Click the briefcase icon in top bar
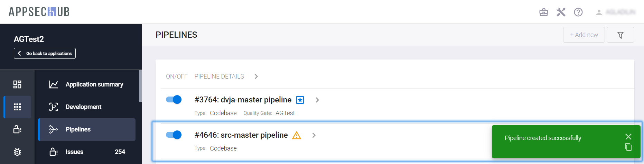The width and height of the screenshot is (644, 164). point(544,12)
